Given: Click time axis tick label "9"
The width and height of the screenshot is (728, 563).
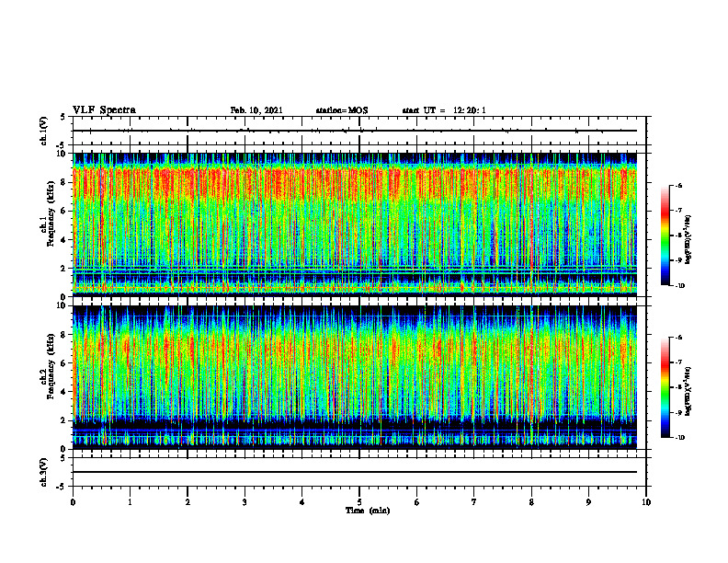Looking at the screenshot, I should click(x=588, y=502).
